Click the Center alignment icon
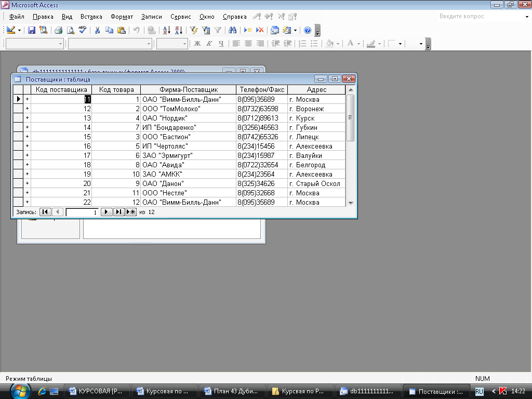The image size is (532, 399). (x=248, y=44)
